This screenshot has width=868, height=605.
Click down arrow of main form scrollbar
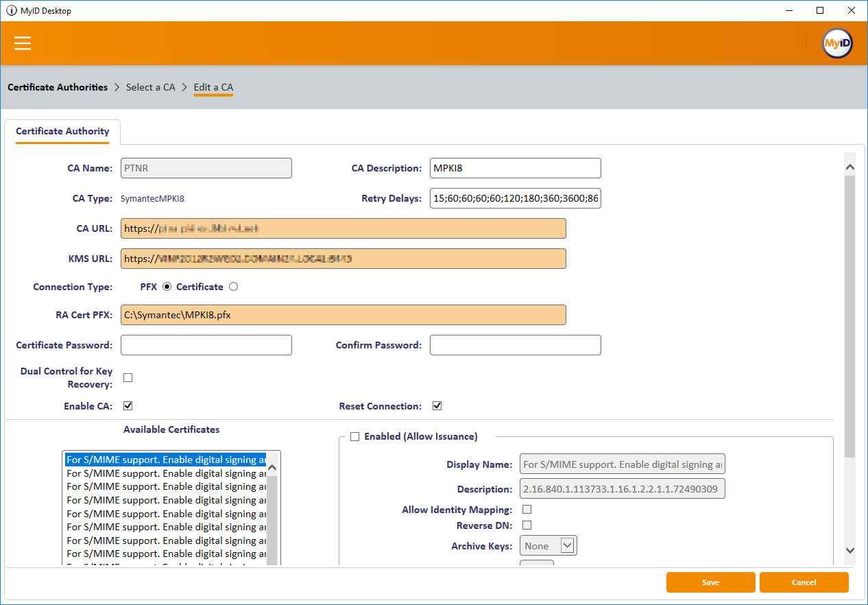coord(850,550)
